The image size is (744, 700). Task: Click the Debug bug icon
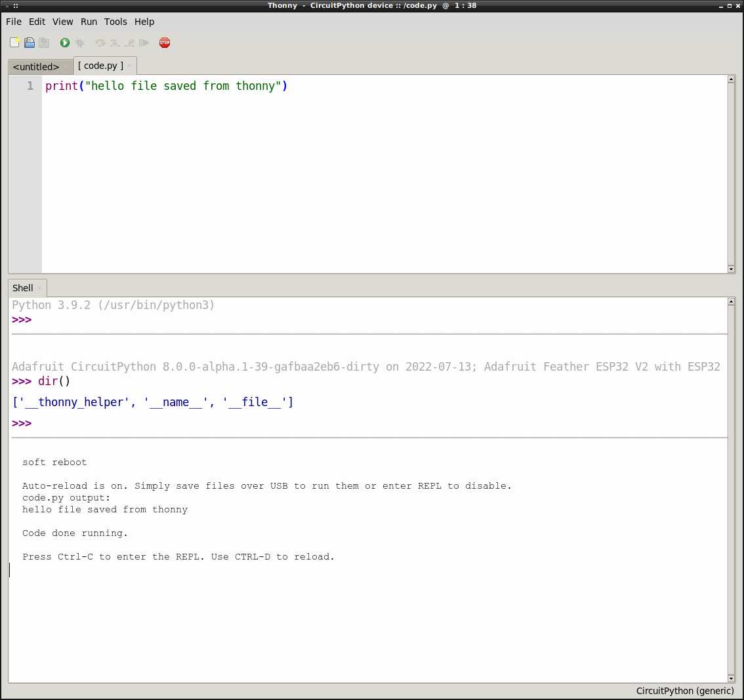point(80,43)
